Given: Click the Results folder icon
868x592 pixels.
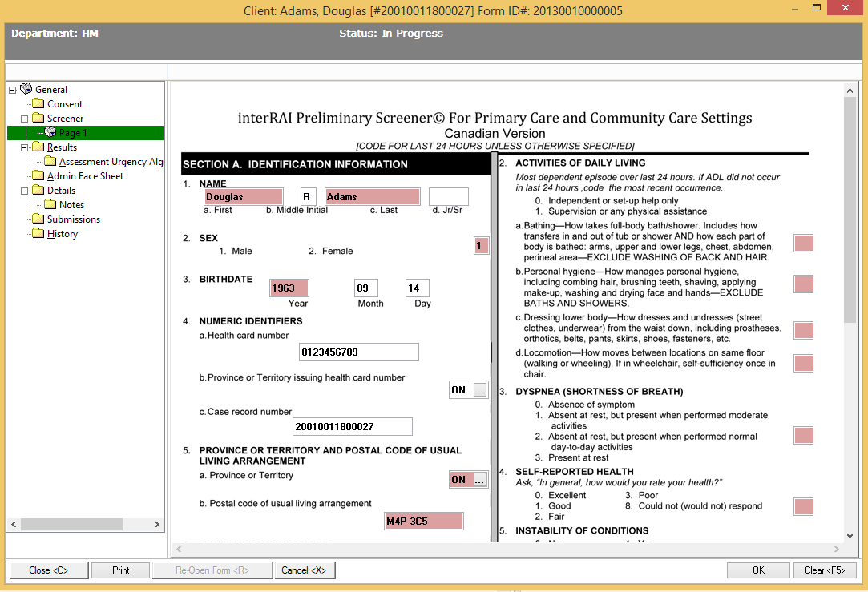Looking at the screenshot, I should coord(38,147).
